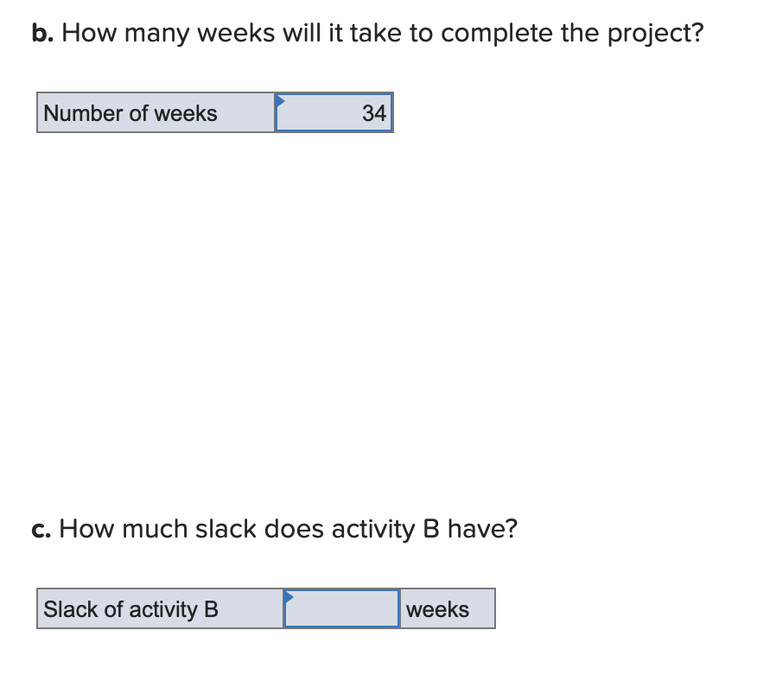Click the bold letter c in question heading
776x700 pixels.
(x=39, y=529)
